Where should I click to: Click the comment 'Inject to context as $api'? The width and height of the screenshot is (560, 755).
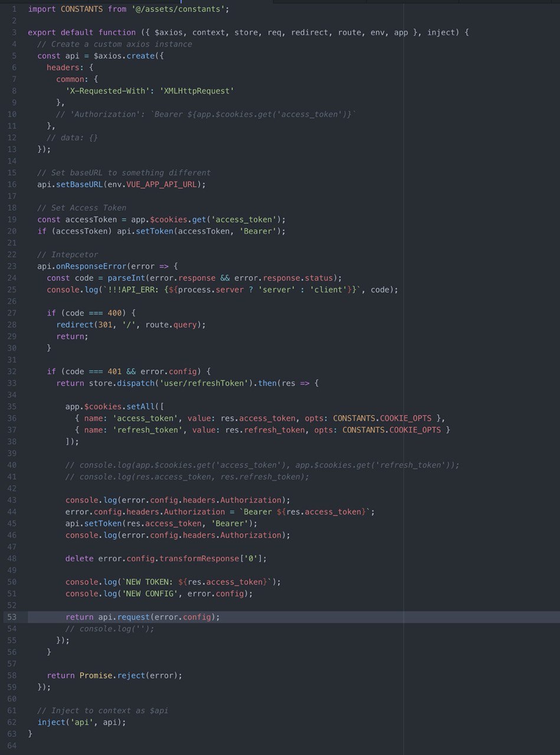coord(103,711)
